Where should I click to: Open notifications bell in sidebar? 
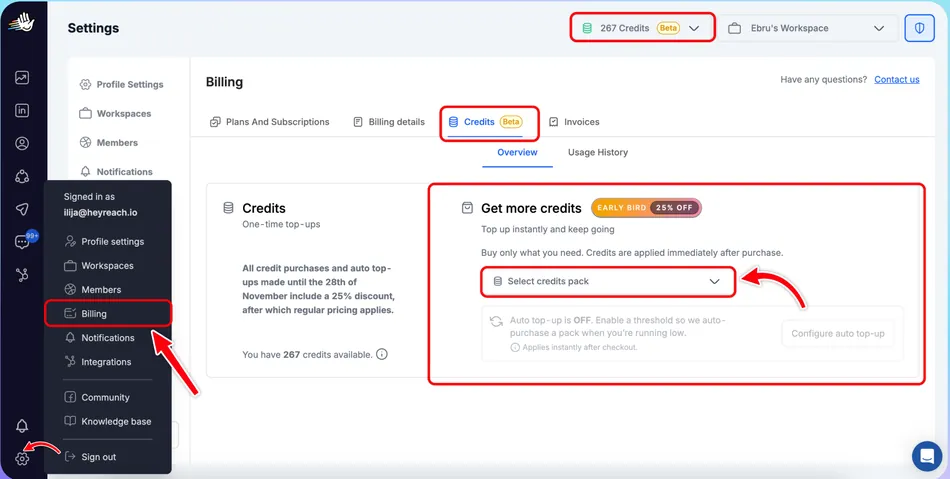tap(22, 426)
